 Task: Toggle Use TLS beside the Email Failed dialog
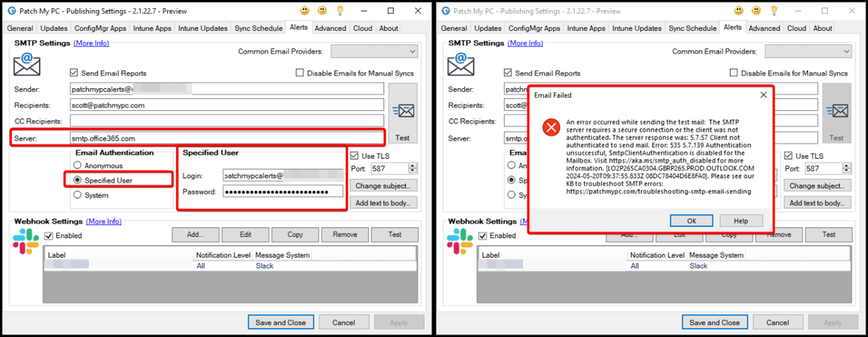pos(789,156)
